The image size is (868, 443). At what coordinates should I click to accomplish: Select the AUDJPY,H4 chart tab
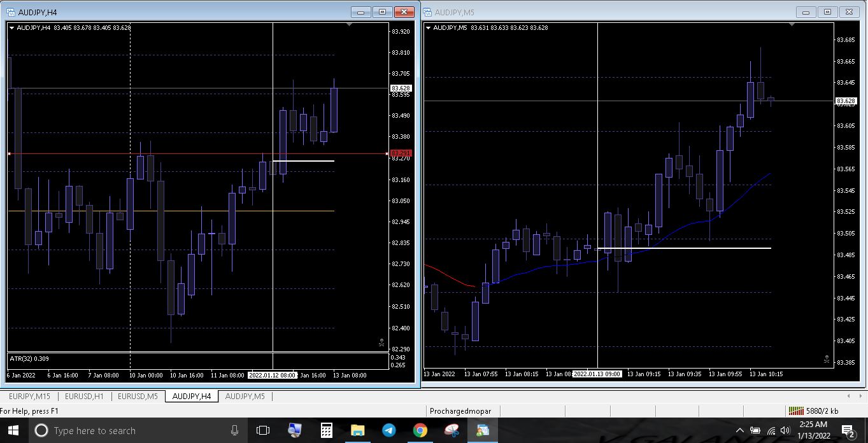click(192, 396)
